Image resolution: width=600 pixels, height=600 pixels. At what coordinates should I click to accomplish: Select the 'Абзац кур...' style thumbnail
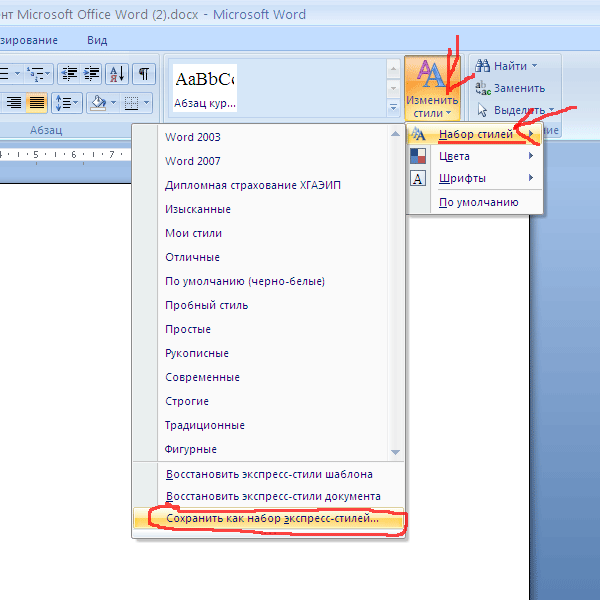coord(205,88)
